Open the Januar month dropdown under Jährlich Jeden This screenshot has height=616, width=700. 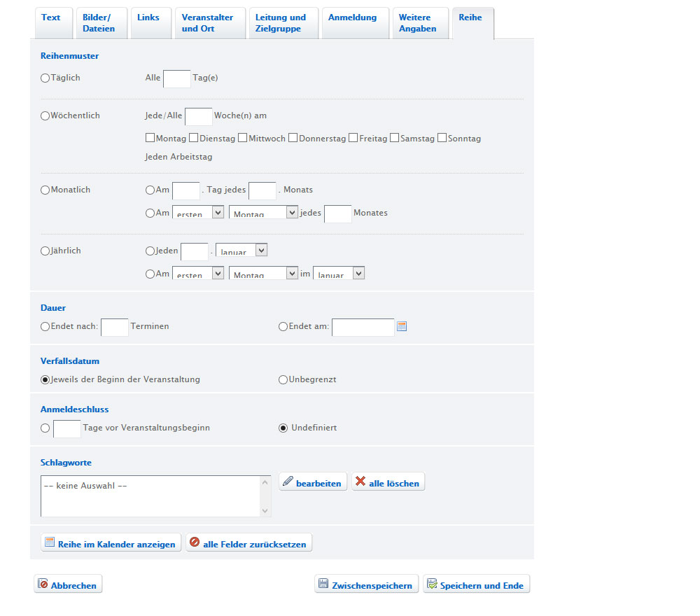pos(241,250)
